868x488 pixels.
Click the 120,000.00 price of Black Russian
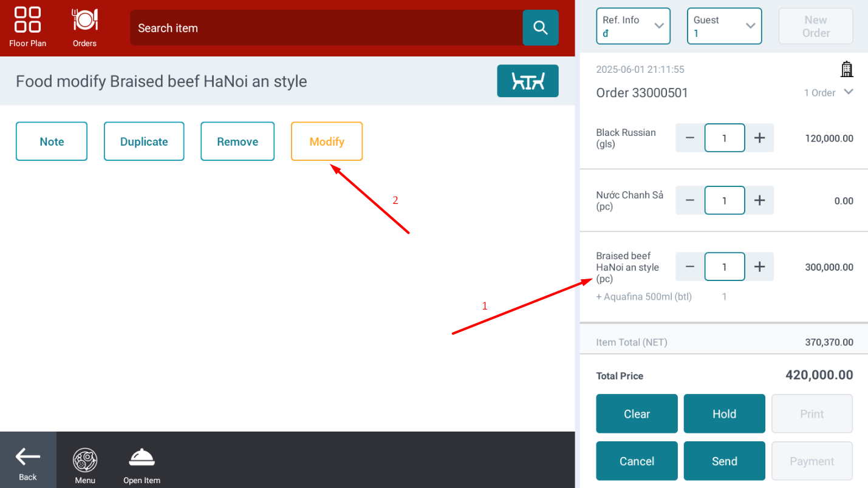click(x=829, y=138)
